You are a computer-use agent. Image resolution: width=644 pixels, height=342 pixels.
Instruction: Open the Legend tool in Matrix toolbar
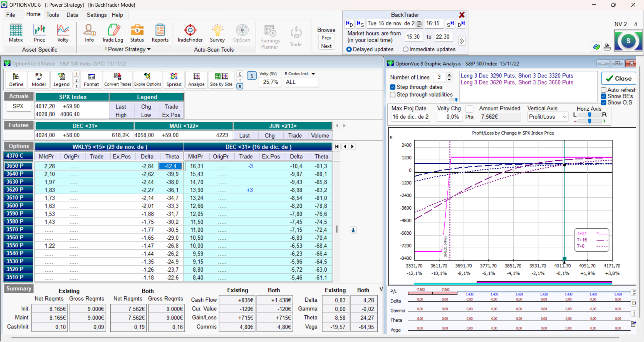pyautogui.click(x=61, y=80)
